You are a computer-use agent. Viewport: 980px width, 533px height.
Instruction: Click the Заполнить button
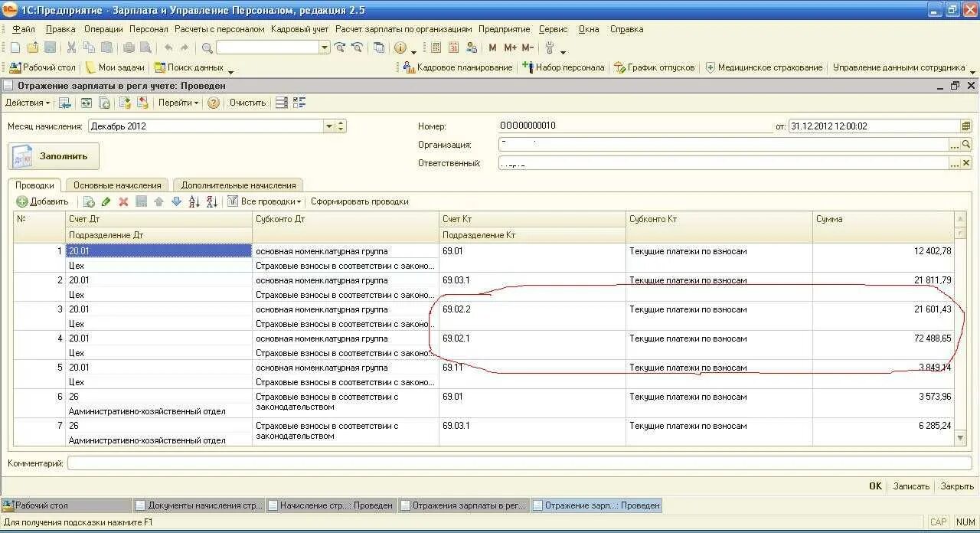click(54, 156)
